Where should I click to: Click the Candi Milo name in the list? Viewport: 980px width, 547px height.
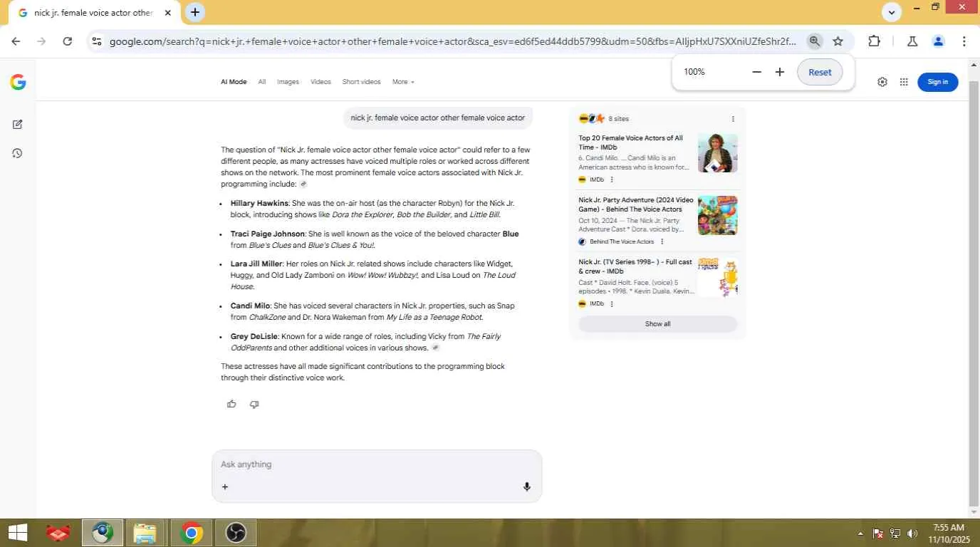250,306
